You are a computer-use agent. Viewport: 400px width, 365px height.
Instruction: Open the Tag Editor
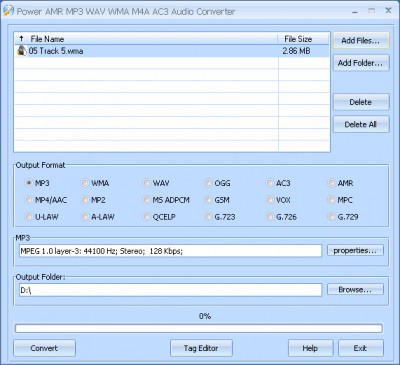click(x=201, y=348)
